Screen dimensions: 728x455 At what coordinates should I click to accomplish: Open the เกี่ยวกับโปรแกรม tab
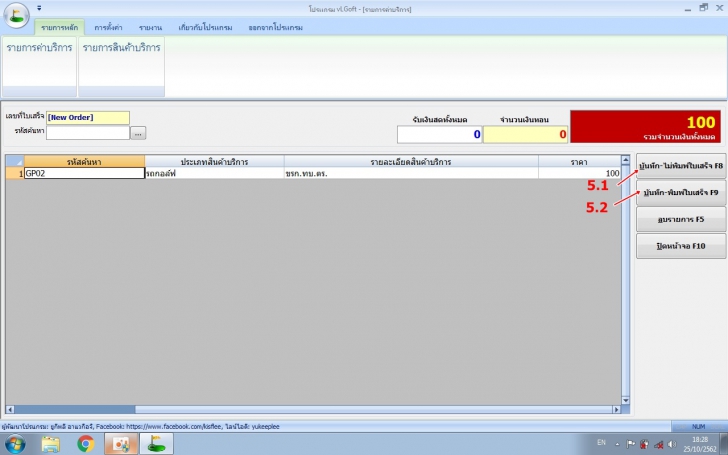pos(205,27)
